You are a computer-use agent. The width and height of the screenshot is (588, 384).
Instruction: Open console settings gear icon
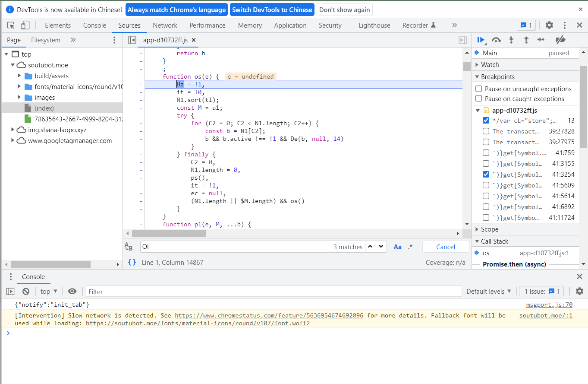579,292
